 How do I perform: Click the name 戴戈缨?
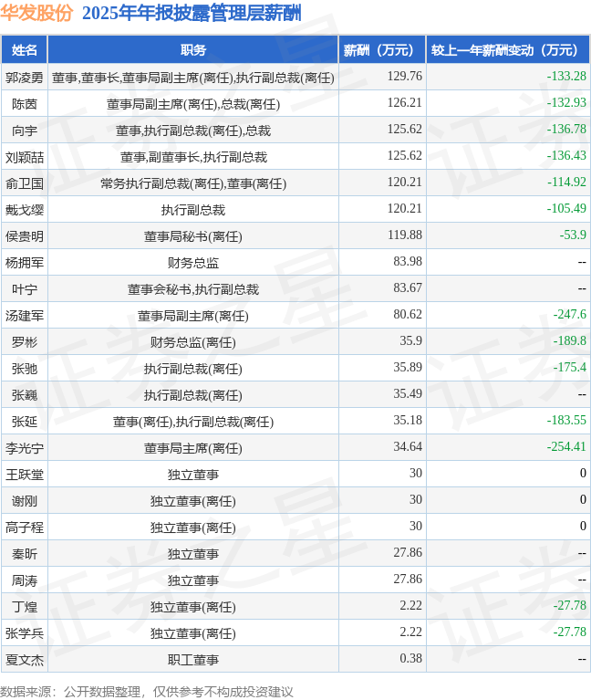pos(24,210)
